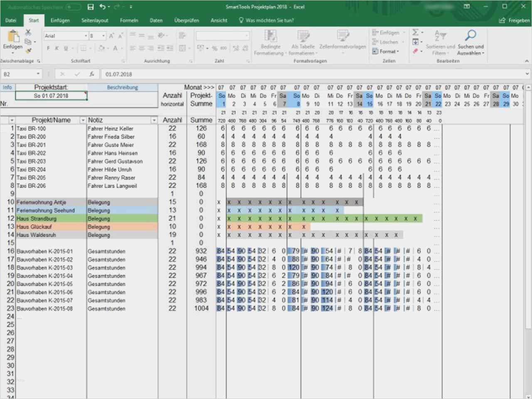Open the Notiz column filter dropdown
Viewport: 532px width, 399px height.
154,121
